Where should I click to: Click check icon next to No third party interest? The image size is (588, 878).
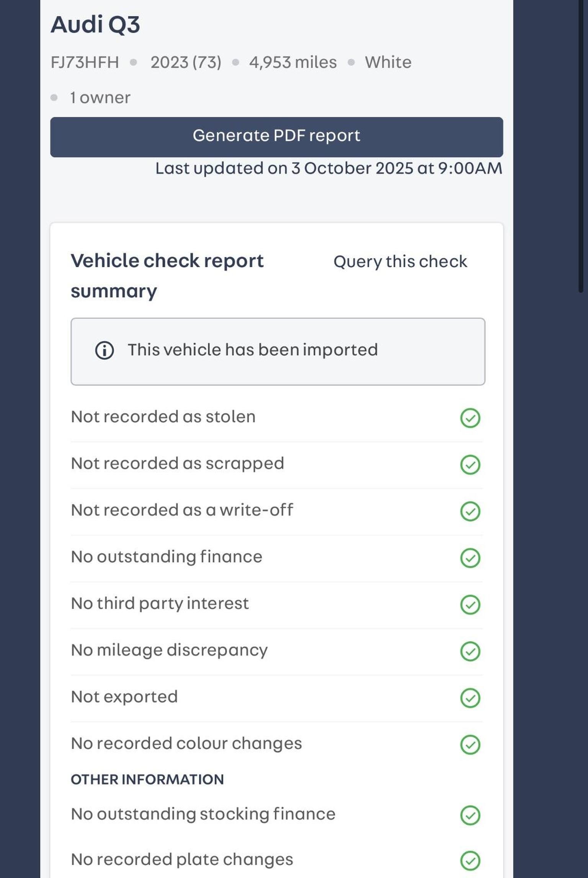tap(470, 605)
